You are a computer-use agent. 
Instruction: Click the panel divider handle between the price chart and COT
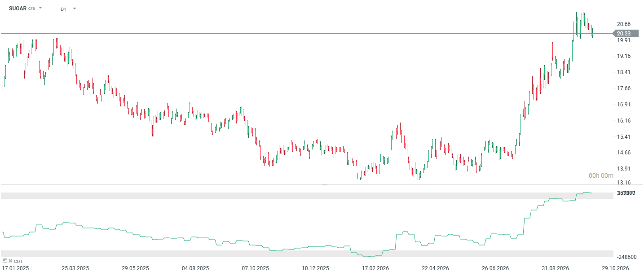click(325, 184)
